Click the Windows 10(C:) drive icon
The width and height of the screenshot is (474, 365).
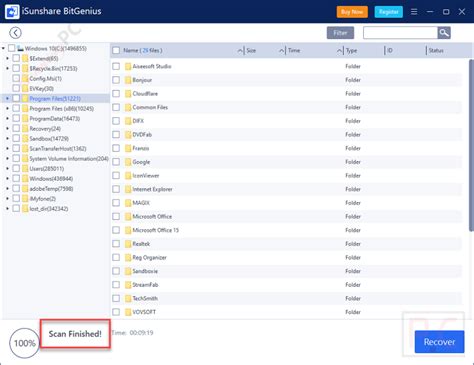click(x=20, y=48)
